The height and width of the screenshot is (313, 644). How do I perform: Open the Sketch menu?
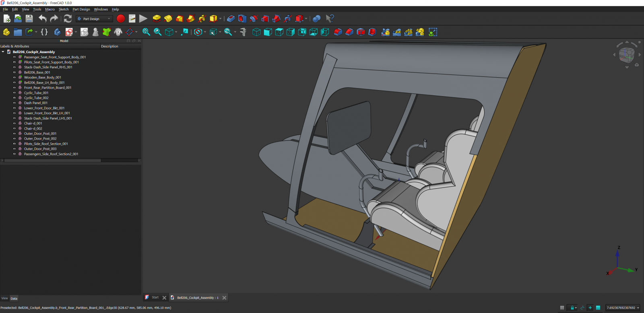(x=64, y=9)
